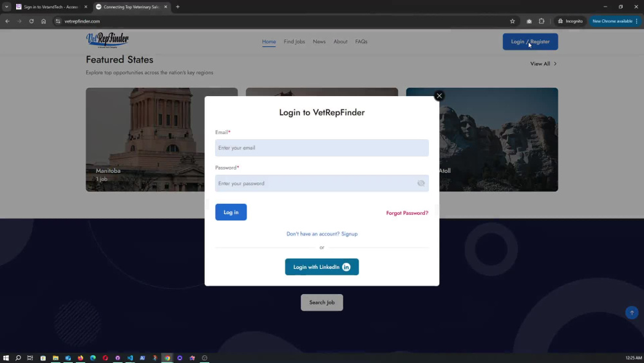Click the taskbar clock 12:25 AM
Image resolution: width=644 pixels, height=363 pixels.
(x=633, y=358)
